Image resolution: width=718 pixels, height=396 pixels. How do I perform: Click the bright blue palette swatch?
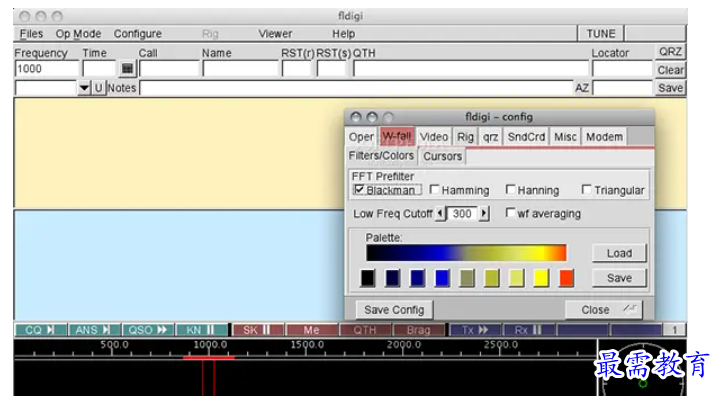pyautogui.click(x=442, y=278)
